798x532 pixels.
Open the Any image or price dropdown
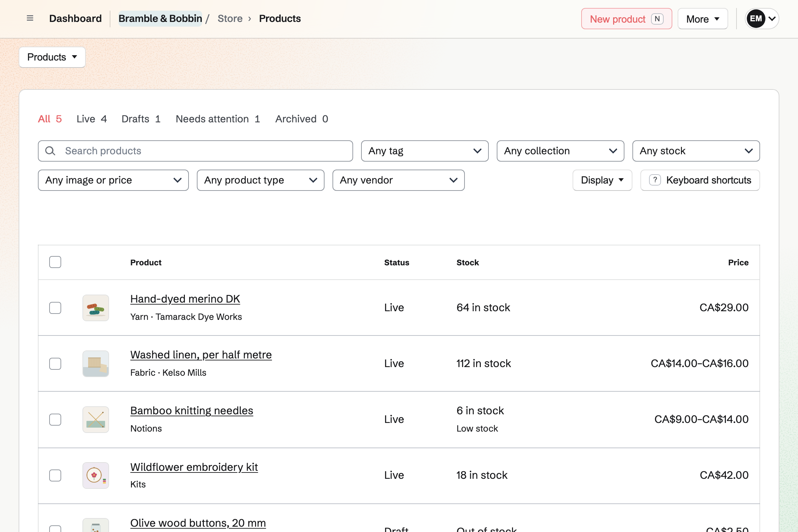coord(113,180)
